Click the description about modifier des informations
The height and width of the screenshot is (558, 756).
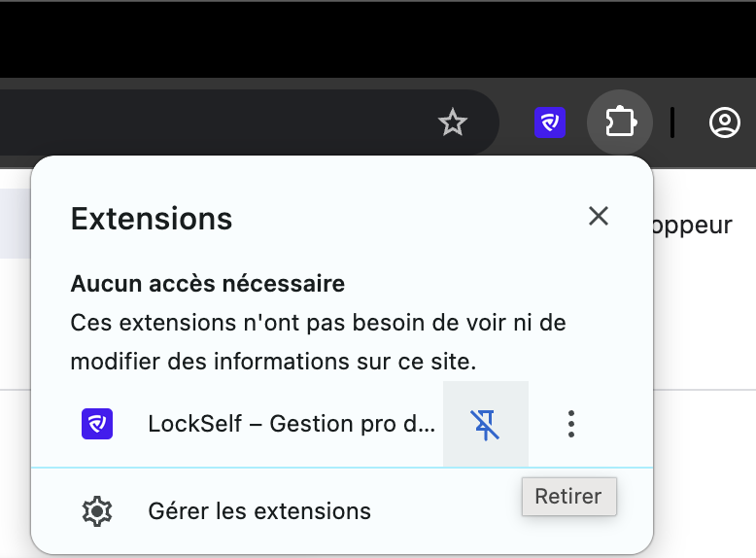click(318, 342)
